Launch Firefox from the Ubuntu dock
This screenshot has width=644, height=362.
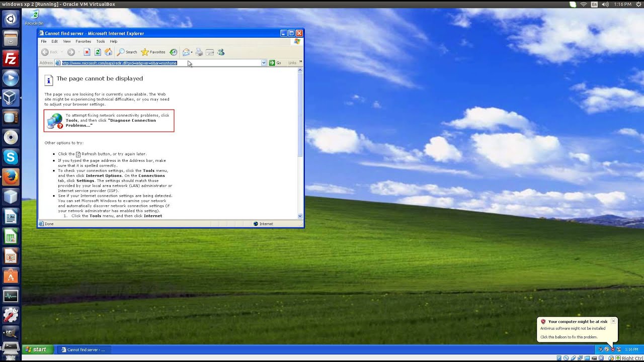[x=11, y=176]
